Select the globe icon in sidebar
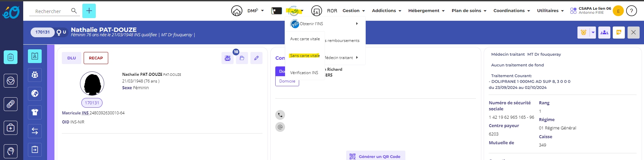This screenshot has width=644, height=160. (35, 94)
